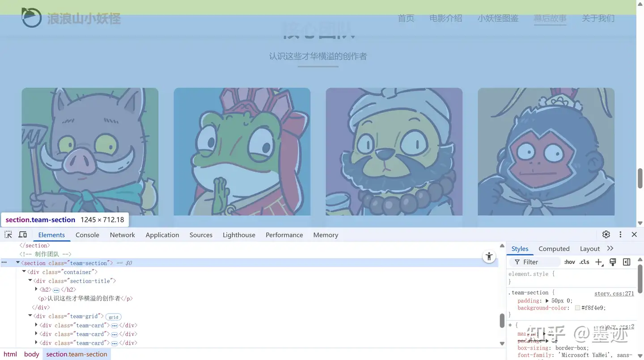644x360 pixels.
Task: Expand the h2 collapsed ellipsis badge
Action: click(x=56, y=290)
